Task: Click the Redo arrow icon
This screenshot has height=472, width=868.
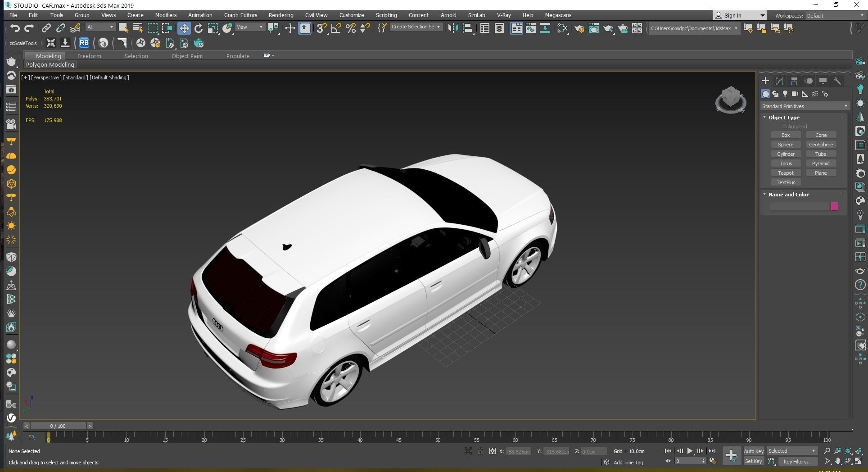Action: tap(29, 28)
